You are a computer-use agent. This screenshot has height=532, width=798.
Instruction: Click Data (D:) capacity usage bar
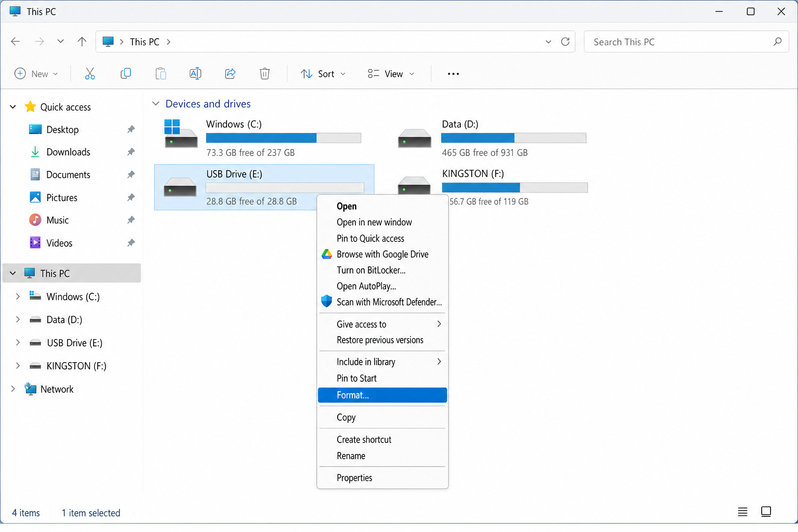514,138
